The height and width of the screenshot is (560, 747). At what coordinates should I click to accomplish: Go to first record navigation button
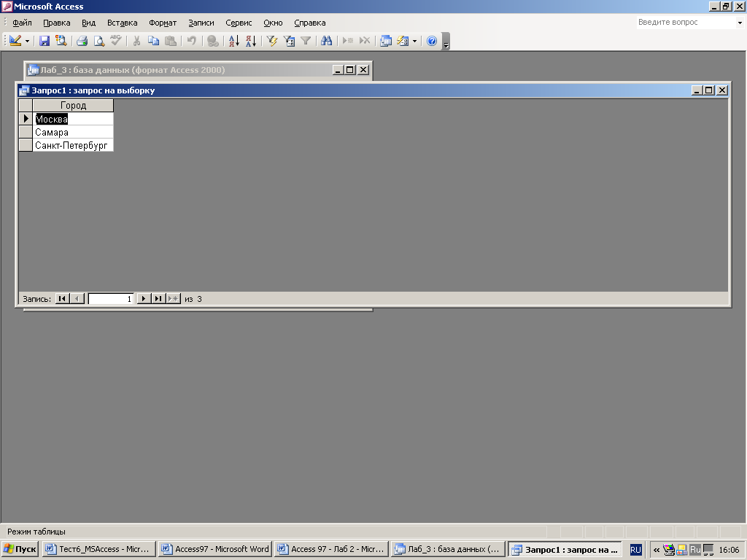click(x=62, y=298)
